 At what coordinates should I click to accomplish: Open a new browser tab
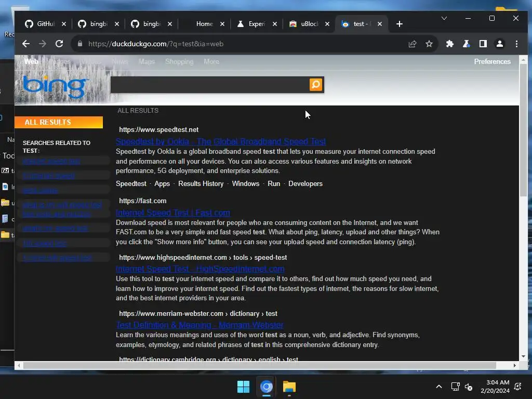tap(400, 24)
